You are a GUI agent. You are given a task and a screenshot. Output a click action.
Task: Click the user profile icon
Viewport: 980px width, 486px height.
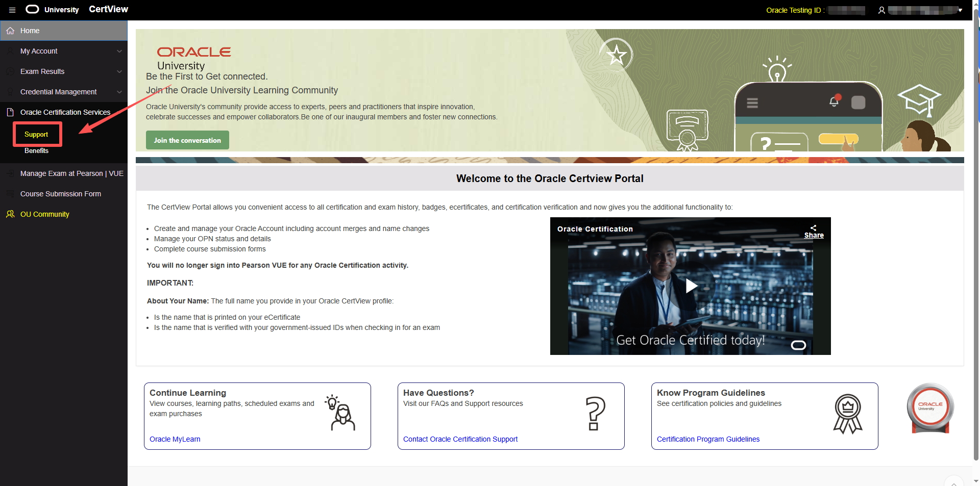pyautogui.click(x=881, y=10)
